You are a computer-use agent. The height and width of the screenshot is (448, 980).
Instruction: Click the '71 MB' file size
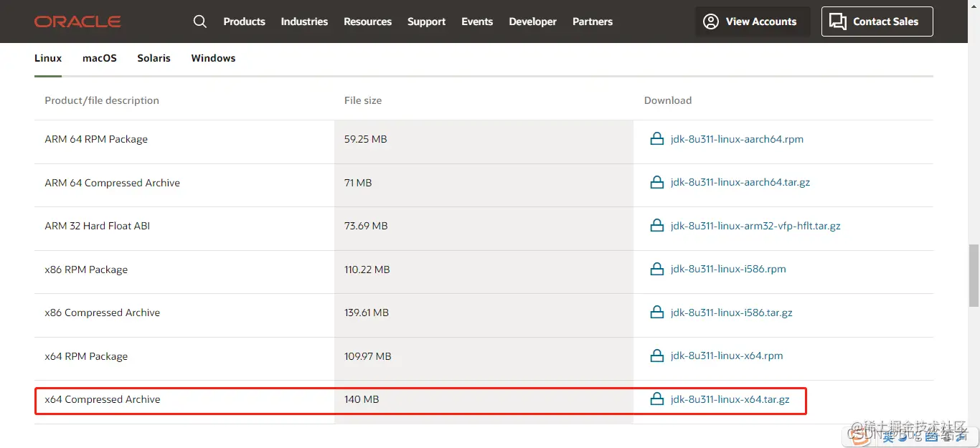click(358, 183)
